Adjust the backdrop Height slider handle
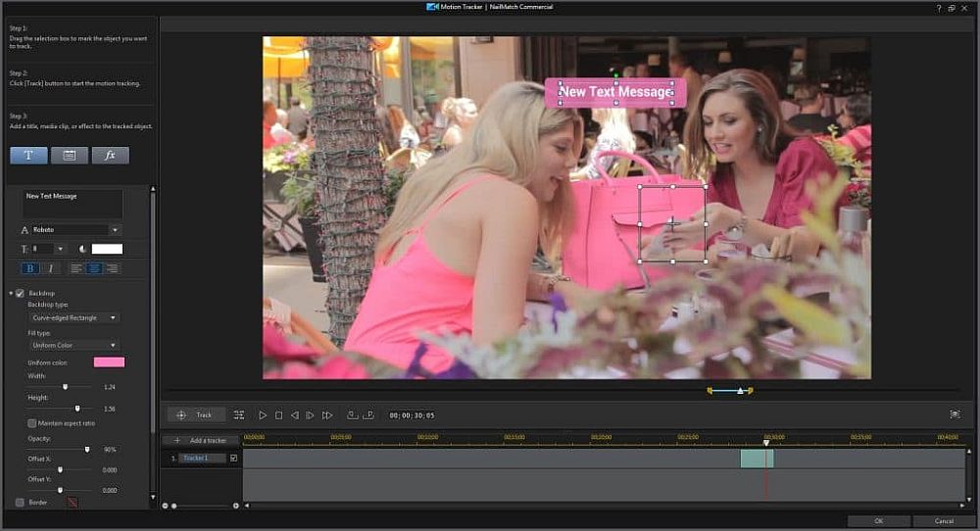Viewport: 980px width, 531px height. [77, 409]
